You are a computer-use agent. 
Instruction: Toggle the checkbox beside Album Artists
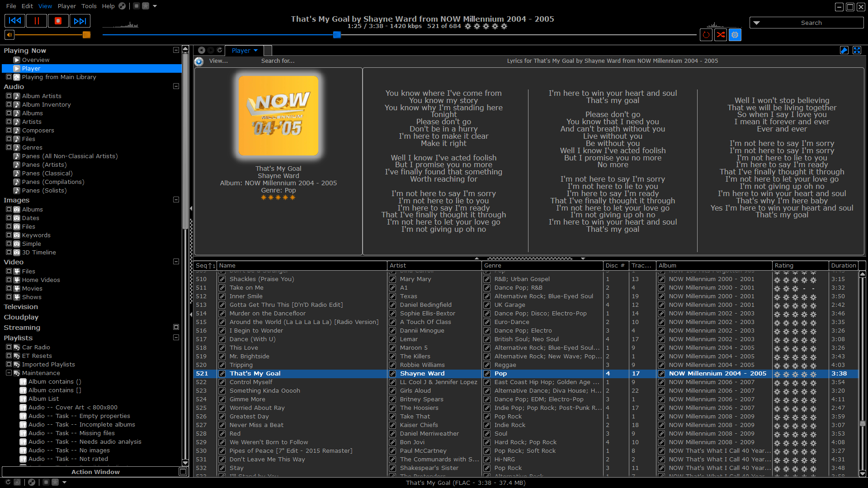pyautogui.click(x=9, y=96)
